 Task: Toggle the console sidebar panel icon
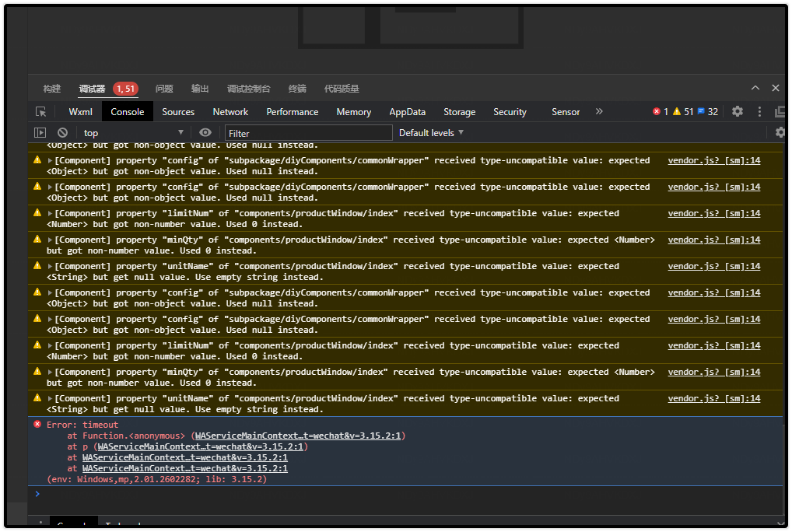click(40, 133)
